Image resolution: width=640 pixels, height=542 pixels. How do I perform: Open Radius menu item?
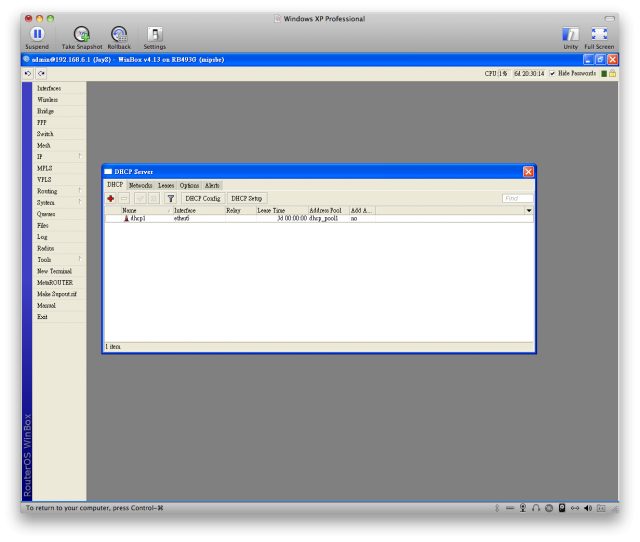[59, 248]
